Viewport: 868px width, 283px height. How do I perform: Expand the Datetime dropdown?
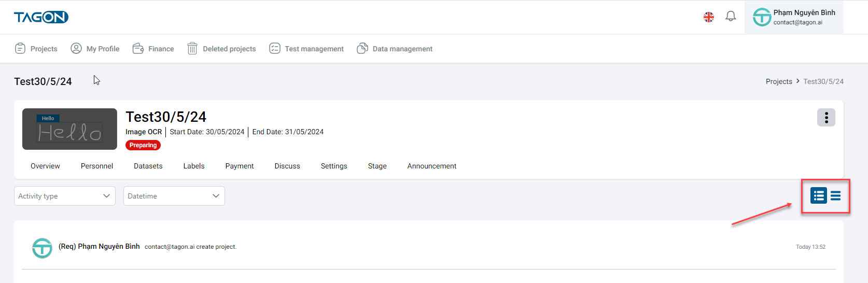(x=174, y=196)
